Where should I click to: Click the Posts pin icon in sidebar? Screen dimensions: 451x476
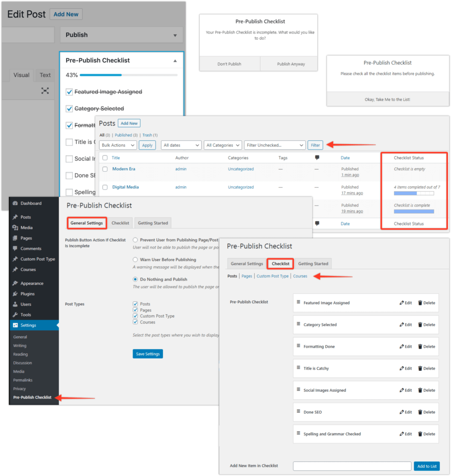15,217
